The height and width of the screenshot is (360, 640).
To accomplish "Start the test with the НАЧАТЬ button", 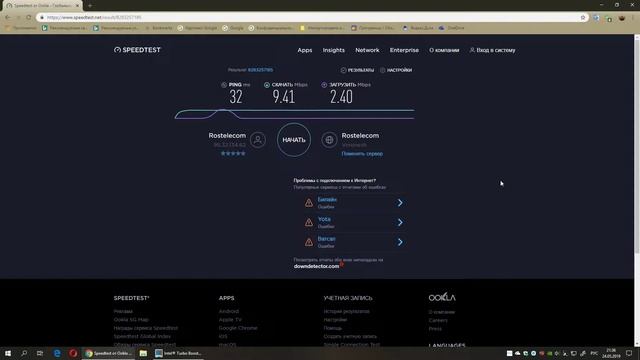I will click(294, 140).
